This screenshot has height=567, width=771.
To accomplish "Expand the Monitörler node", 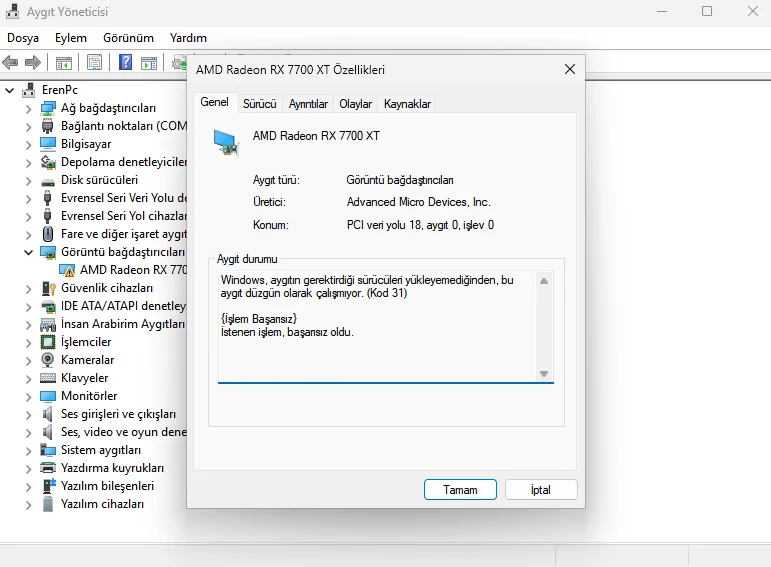I will 28,397.
